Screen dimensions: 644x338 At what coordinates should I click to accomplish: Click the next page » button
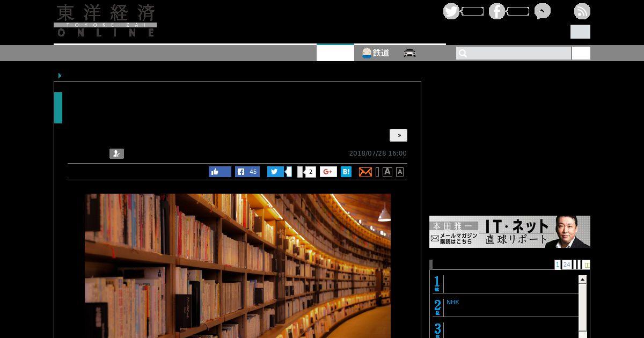click(x=398, y=135)
